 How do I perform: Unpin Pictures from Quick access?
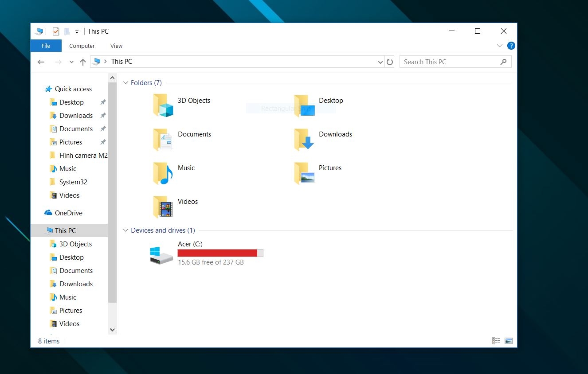pyautogui.click(x=102, y=142)
